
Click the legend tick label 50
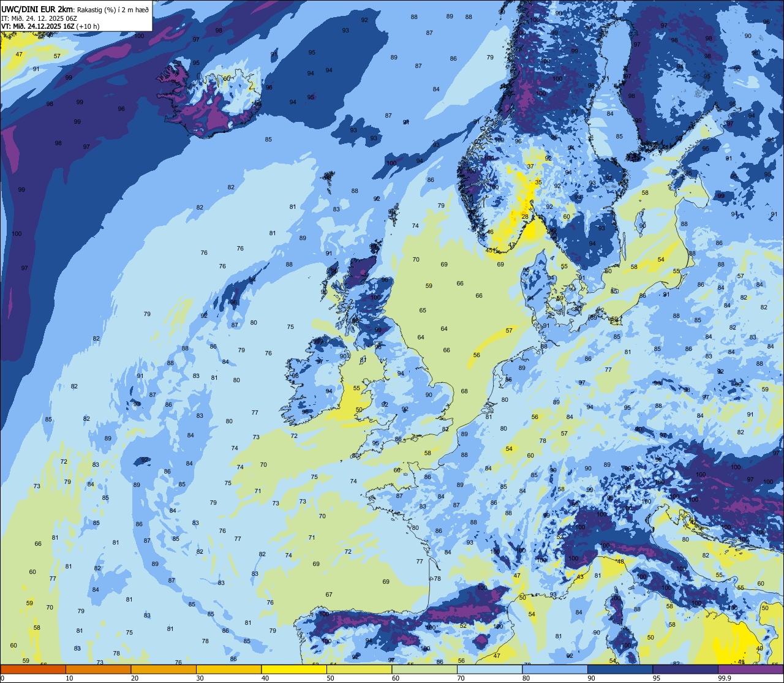330,678
